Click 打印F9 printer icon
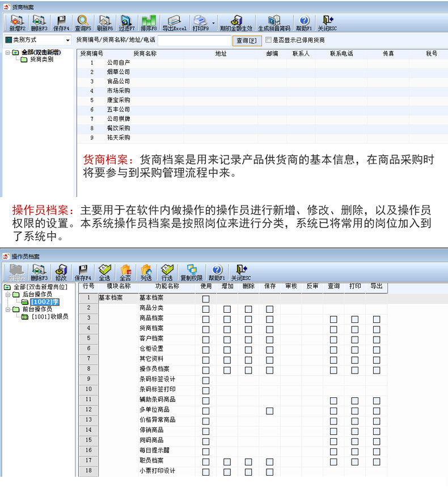Screen dimensions: 448x487 [x=200, y=23]
